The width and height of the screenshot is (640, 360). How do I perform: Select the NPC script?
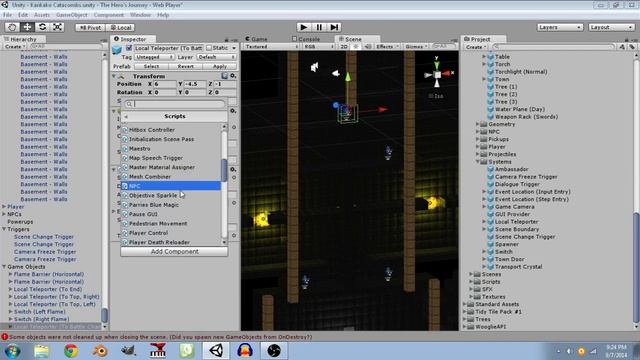pos(171,186)
